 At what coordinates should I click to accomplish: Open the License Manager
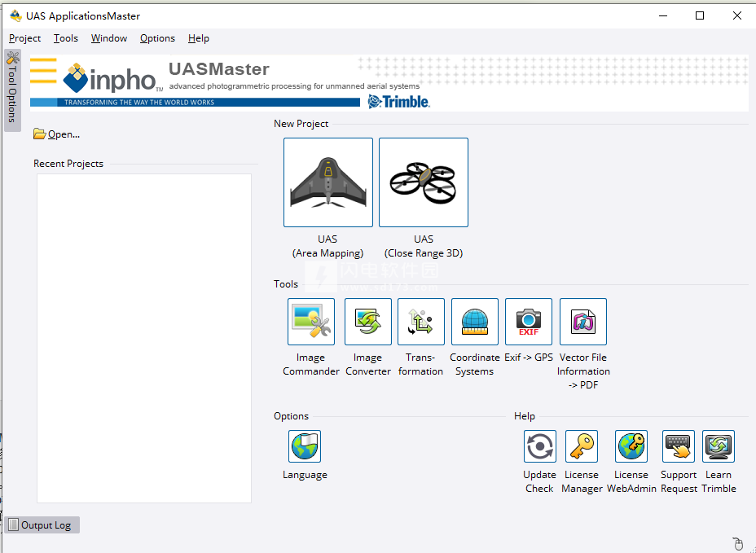582,446
